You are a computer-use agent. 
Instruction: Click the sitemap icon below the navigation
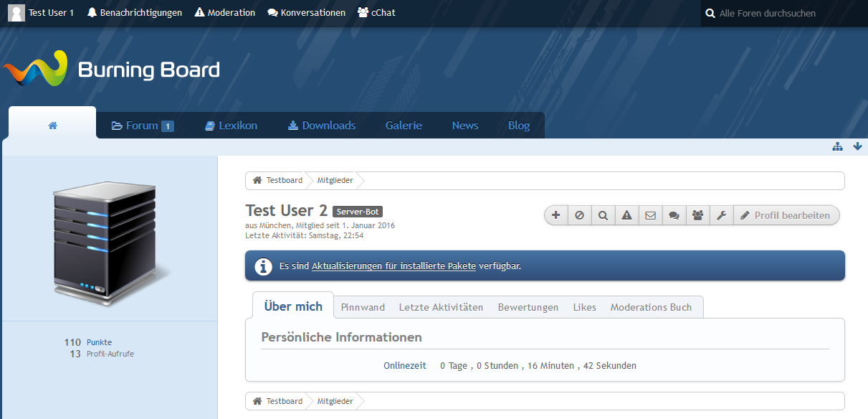837,147
